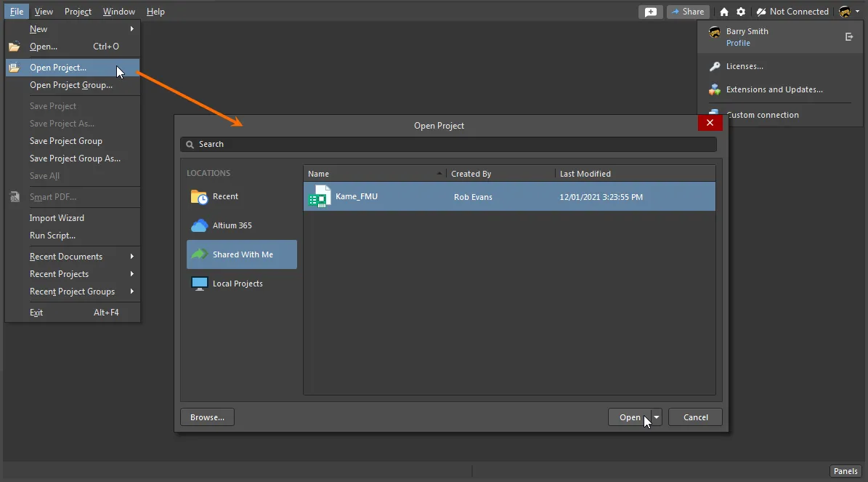Select the Kame_FMU project row
Screen dimensions: 868x482
(x=509, y=197)
